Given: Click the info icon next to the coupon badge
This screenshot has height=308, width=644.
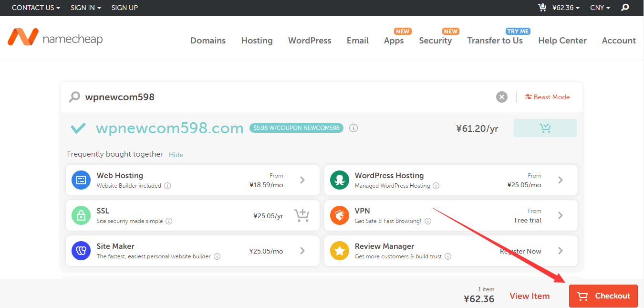Looking at the screenshot, I should coord(353,128).
